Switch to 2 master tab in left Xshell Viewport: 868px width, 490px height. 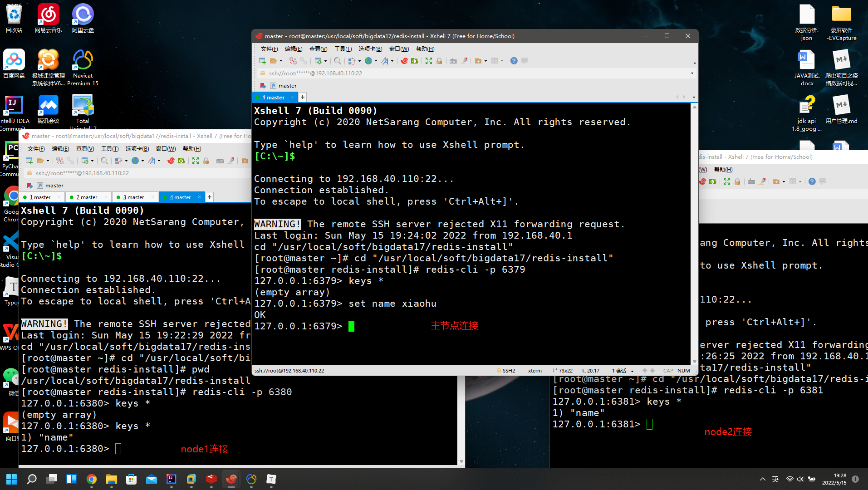coord(87,197)
